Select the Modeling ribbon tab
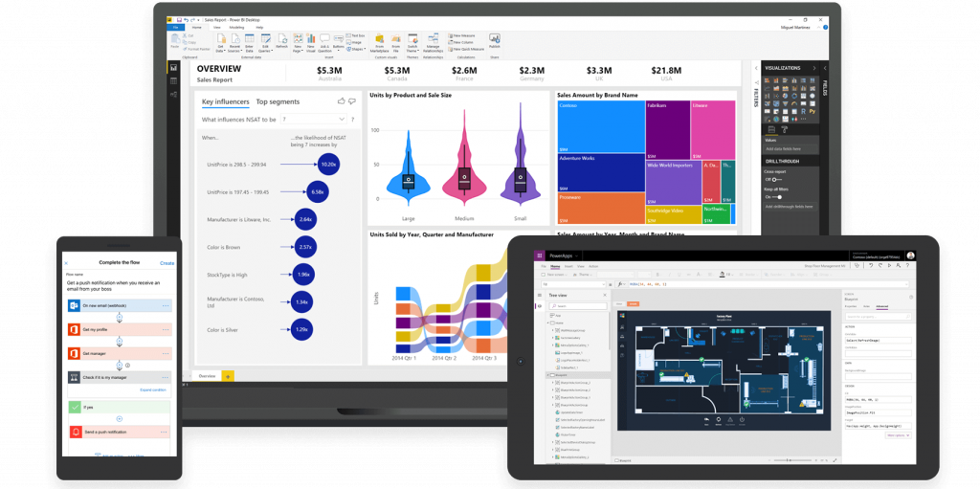This screenshot has height=489, width=980. coord(237,28)
